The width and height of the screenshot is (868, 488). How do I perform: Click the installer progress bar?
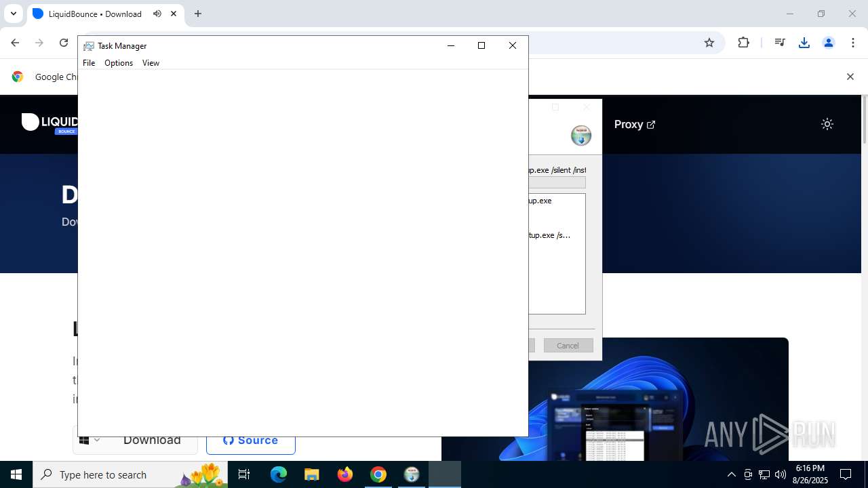[557, 182]
